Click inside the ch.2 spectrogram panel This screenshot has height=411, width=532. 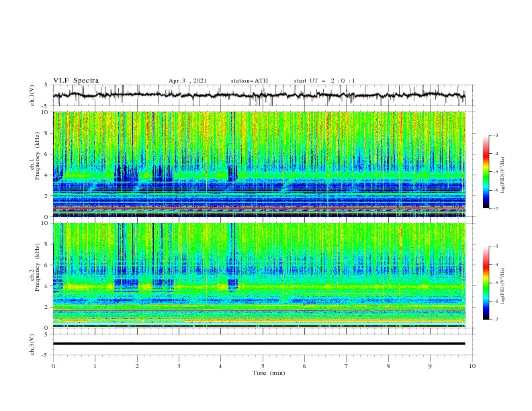[x=259, y=275]
